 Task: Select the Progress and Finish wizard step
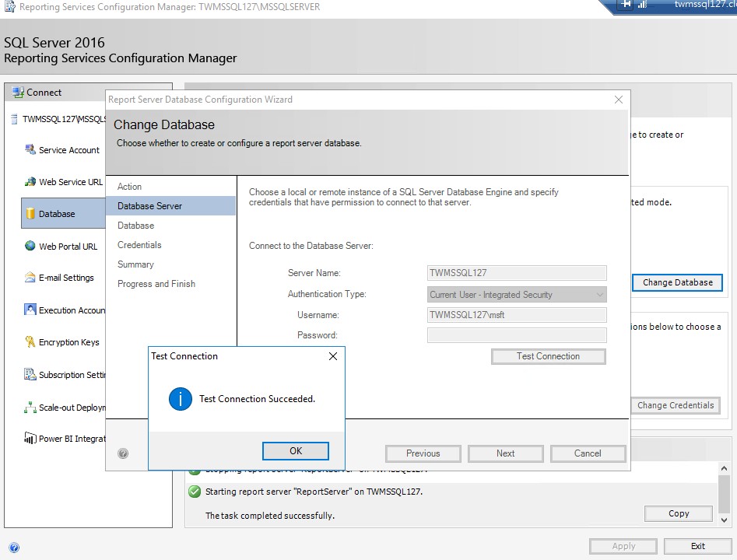click(x=156, y=284)
